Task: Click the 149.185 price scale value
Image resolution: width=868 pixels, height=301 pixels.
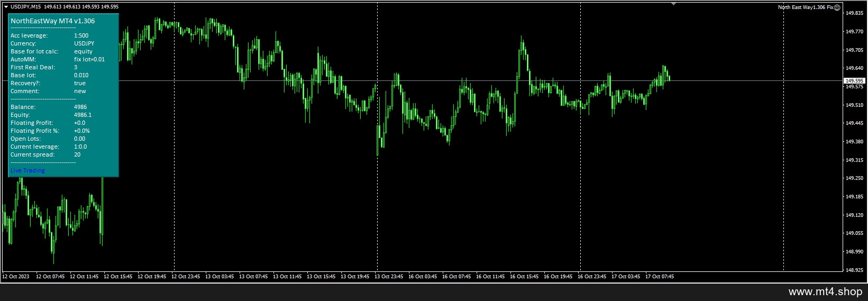Action: click(x=854, y=197)
